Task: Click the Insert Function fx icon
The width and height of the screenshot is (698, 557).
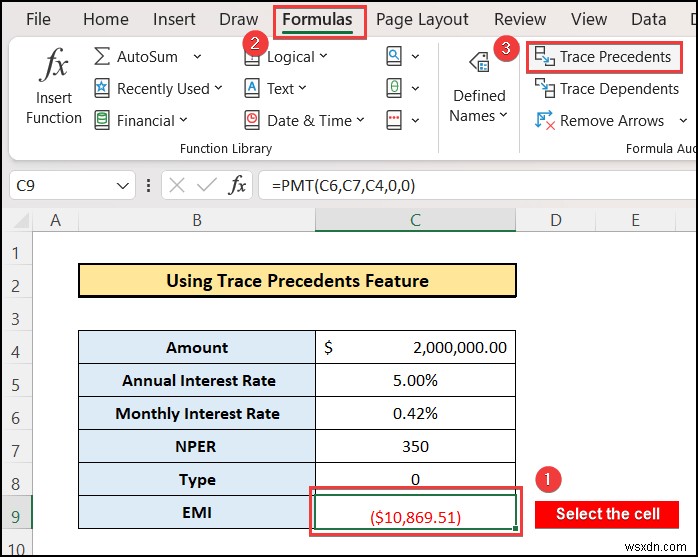Action: point(53,65)
